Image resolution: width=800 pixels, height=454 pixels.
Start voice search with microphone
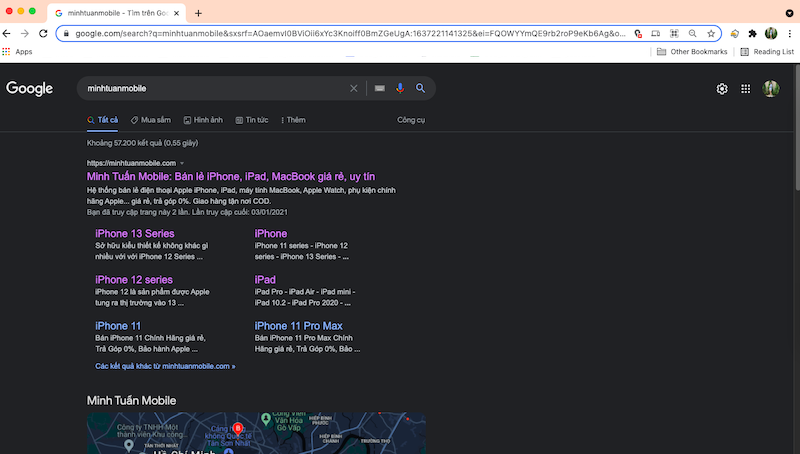coord(400,88)
